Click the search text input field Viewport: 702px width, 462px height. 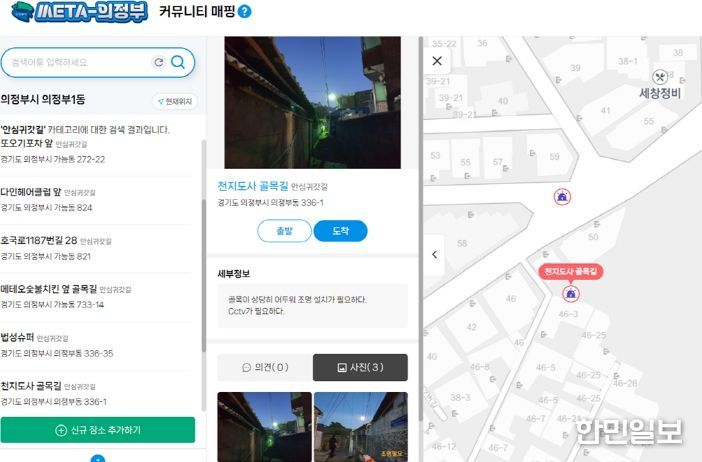pos(81,62)
